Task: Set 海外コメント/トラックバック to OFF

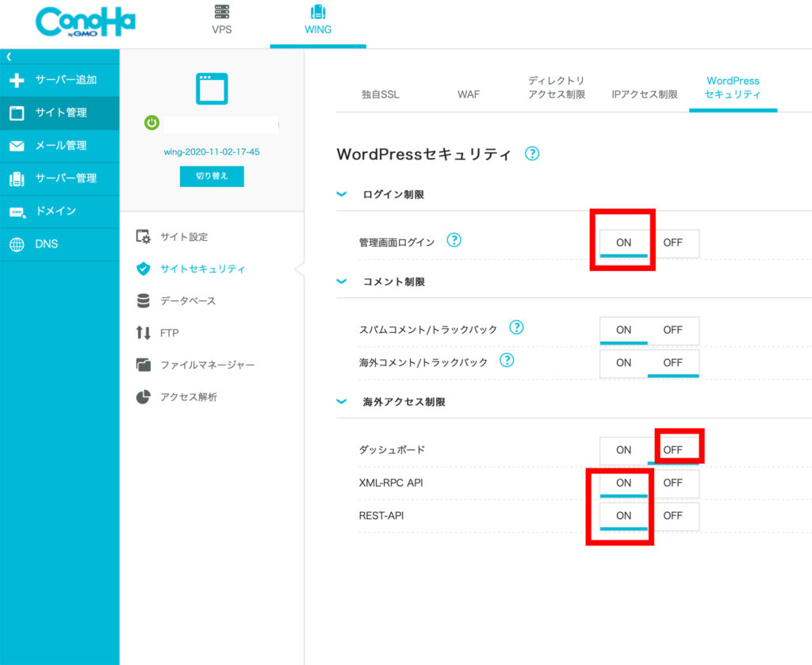Action: tap(672, 363)
